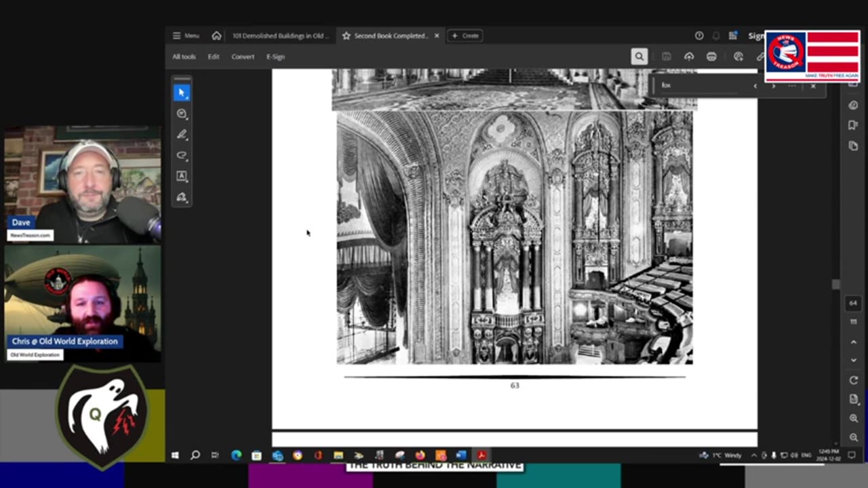Open find options three-dot menu
This screenshot has width=868, height=488.
[x=792, y=86]
